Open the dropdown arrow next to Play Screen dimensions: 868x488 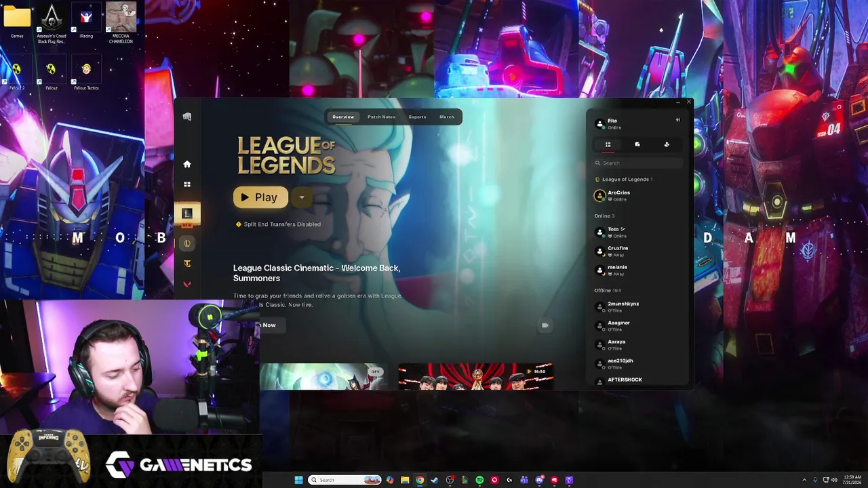click(x=302, y=197)
